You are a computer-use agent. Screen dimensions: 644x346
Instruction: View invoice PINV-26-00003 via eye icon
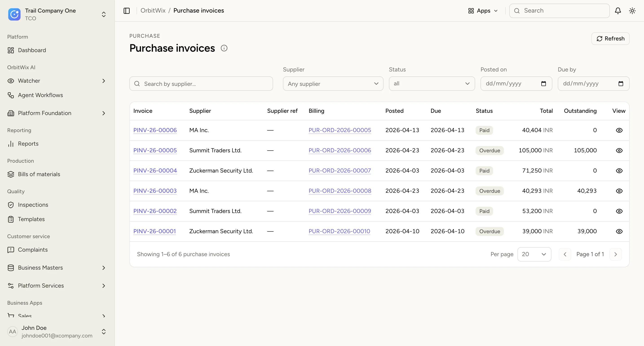tap(619, 191)
